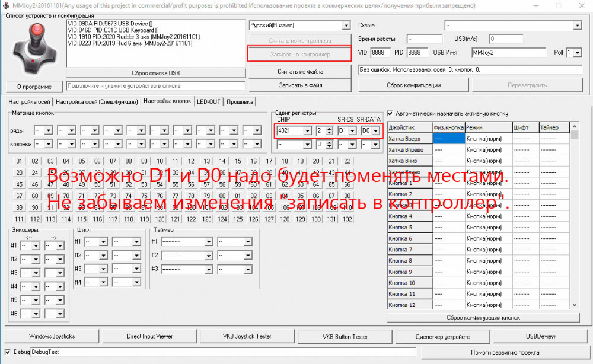Click the MMJoy2 title bar app icon
Screen dimensions: 593x364
(6, 5)
